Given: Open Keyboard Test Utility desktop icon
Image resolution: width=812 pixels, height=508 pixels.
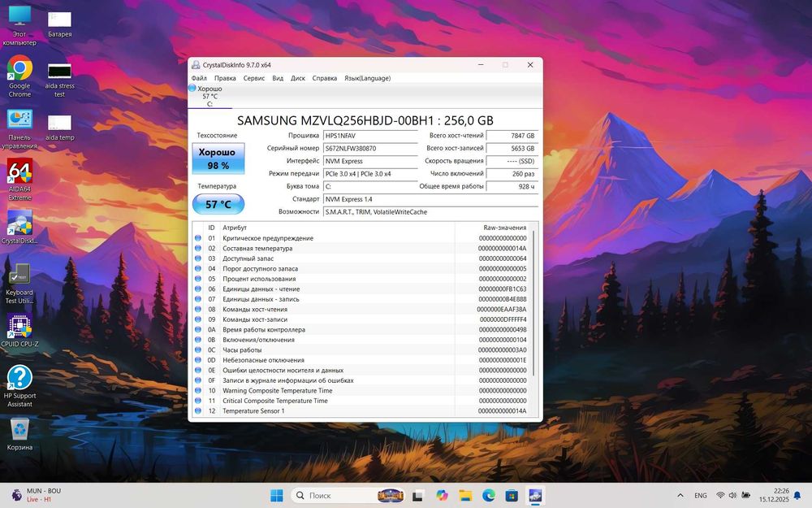Looking at the screenshot, I should [x=19, y=283].
